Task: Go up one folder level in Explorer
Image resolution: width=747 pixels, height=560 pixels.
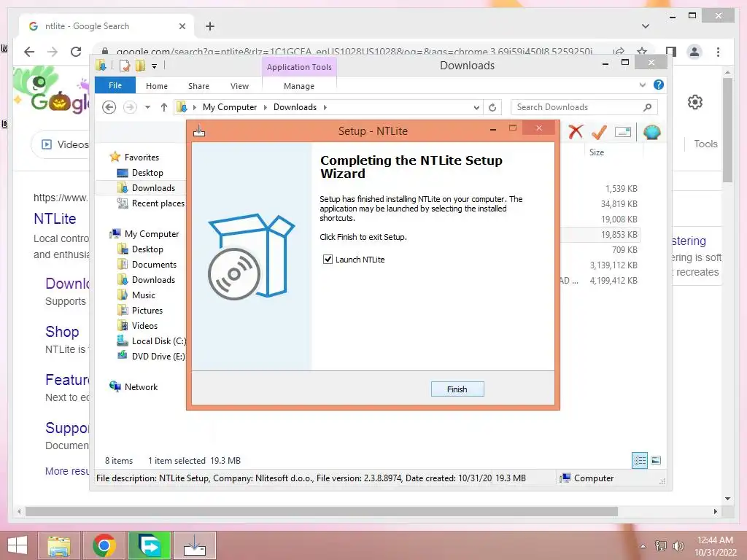Action: 164,107
